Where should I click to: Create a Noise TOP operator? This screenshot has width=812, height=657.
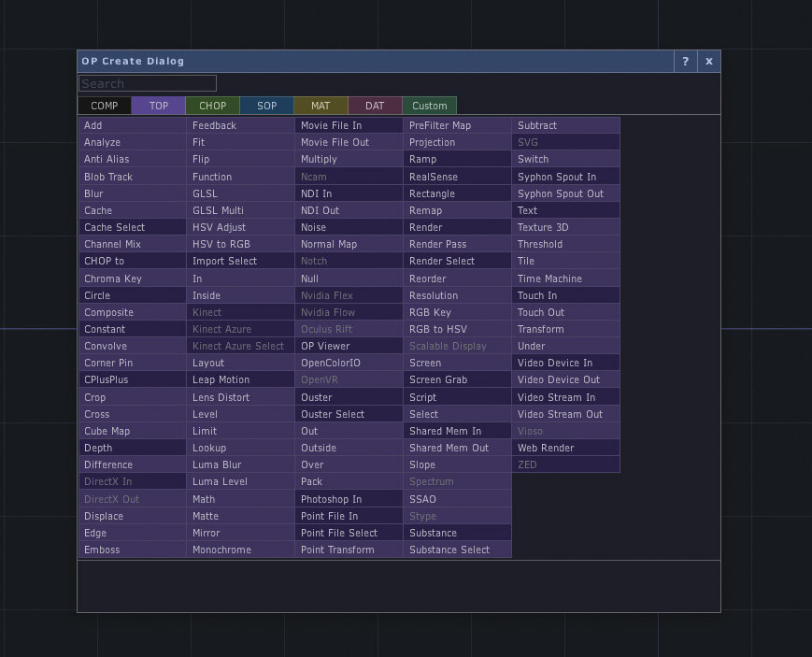(349, 227)
